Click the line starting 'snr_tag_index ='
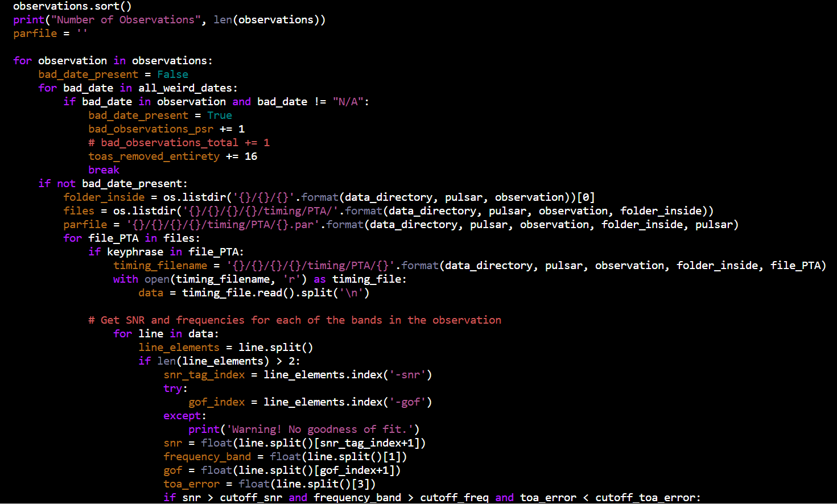Screen dimensions: 837x504 [x=298, y=375]
